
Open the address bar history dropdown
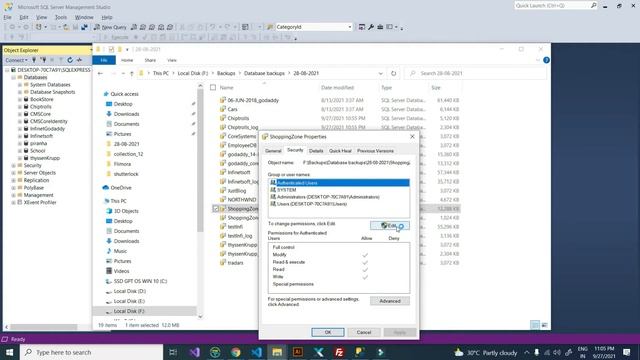point(380,73)
